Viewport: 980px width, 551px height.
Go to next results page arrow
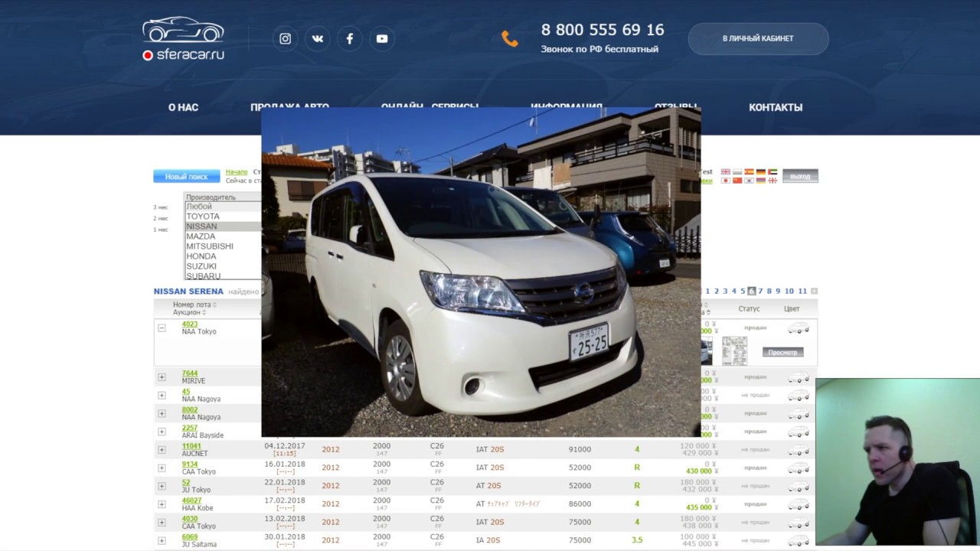point(814,291)
